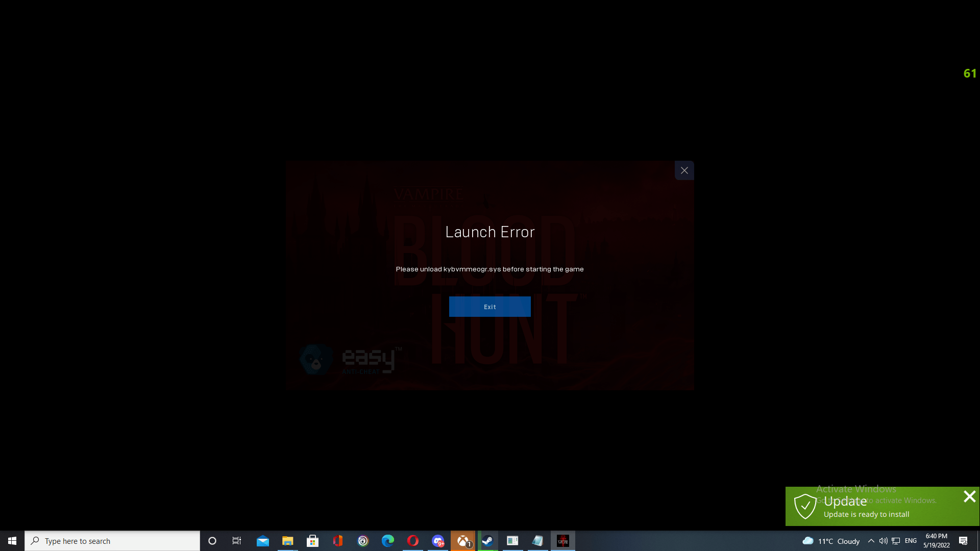
Task: Open the Windows Start menu
Action: click(12, 541)
